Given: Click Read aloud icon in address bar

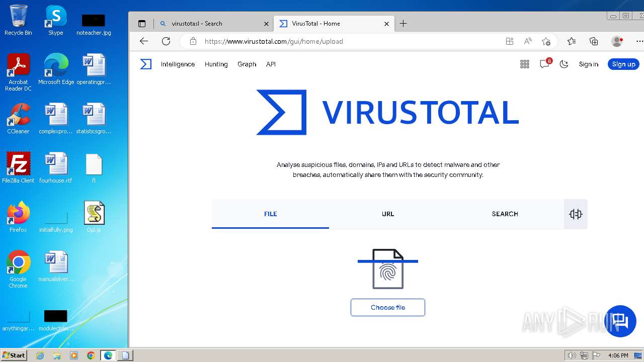Looking at the screenshot, I should pyautogui.click(x=528, y=41).
